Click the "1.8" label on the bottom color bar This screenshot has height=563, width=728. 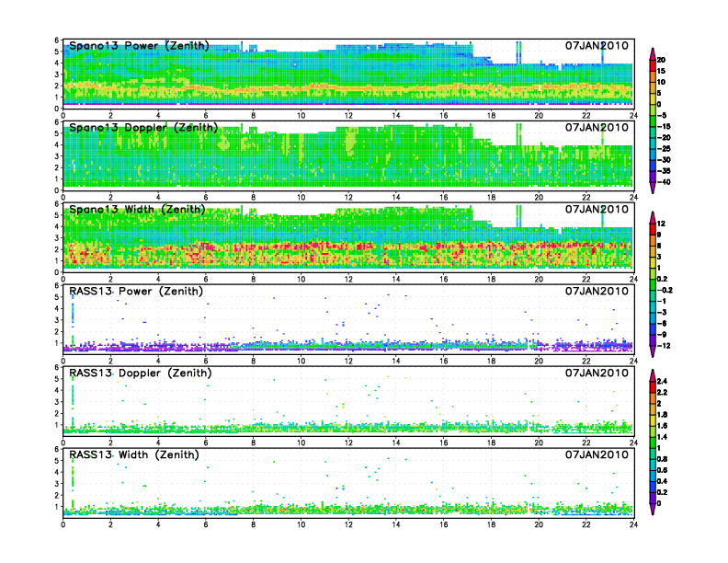(x=663, y=415)
